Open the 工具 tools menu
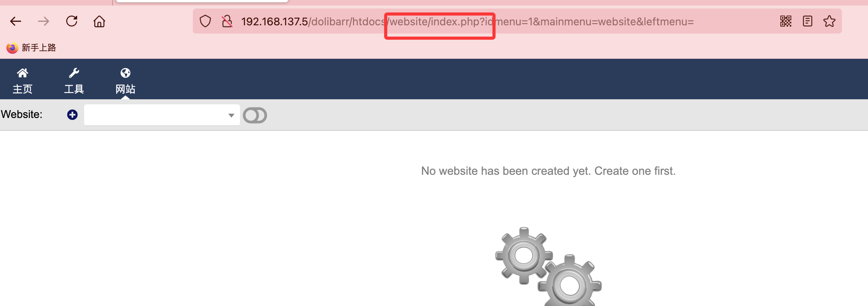The height and width of the screenshot is (306, 868). pos(74,81)
